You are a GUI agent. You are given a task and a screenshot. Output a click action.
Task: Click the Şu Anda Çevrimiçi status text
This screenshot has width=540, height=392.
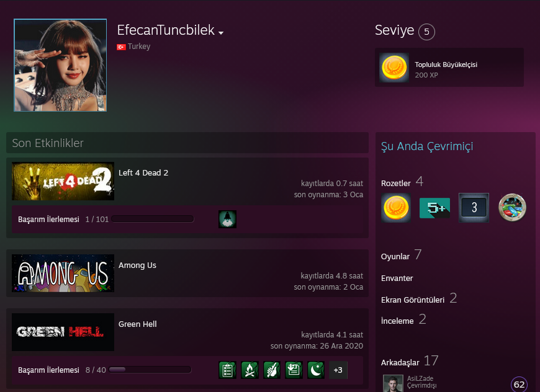click(x=427, y=146)
